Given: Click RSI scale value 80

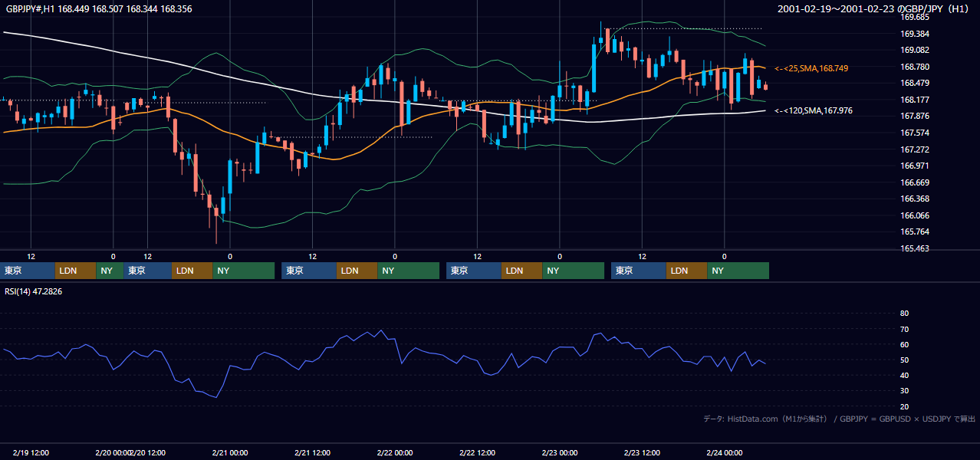Looking at the screenshot, I should pyautogui.click(x=904, y=314).
